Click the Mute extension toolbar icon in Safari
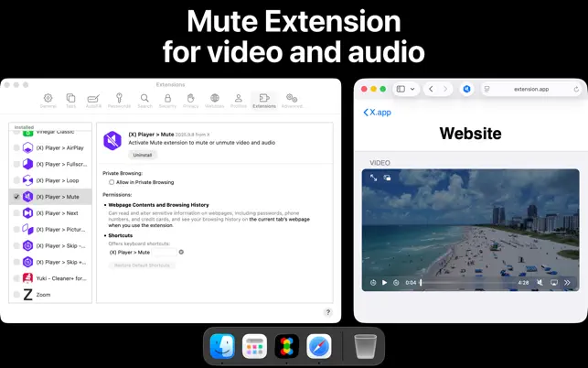The width and height of the screenshot is (588, 368). tap(466, 89)
